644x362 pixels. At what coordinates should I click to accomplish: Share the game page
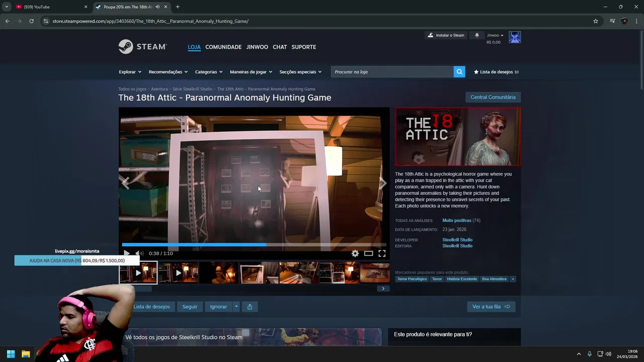click(x=250, y=307)
